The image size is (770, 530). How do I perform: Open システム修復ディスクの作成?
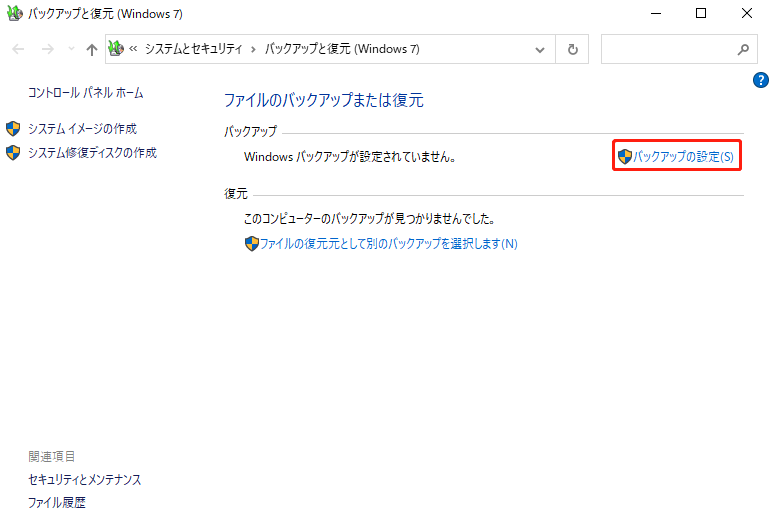pos(92,153)
